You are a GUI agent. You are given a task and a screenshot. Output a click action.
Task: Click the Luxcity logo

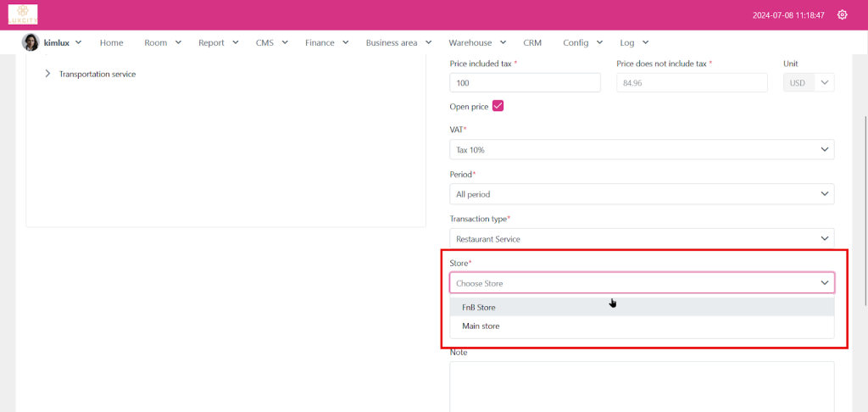coord(24,14)
